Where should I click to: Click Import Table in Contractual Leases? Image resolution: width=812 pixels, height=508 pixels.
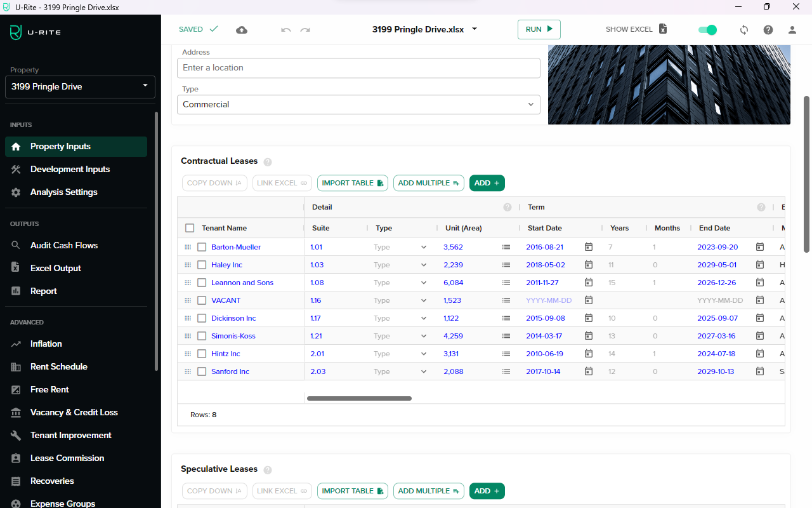(x=352, y=183)
